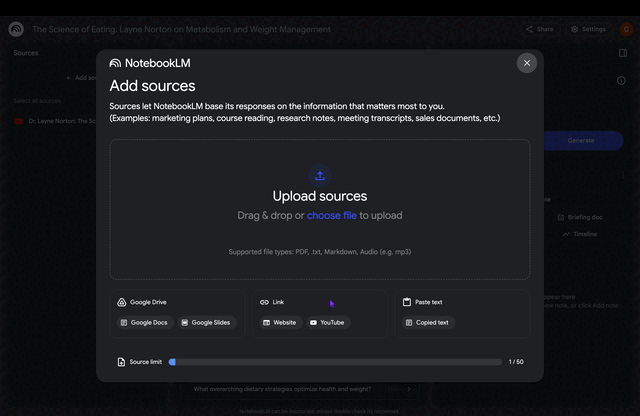This screenshot has width=640, height=416.
Task: Click NotebookLM home logo in header
Action: tap(16, 29)
